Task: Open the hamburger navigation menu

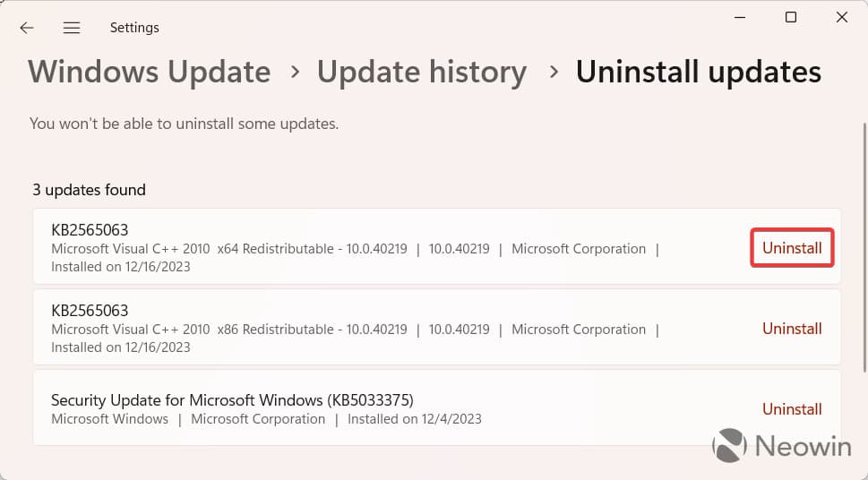Action: pyautogui.click(x=72, y=28)
